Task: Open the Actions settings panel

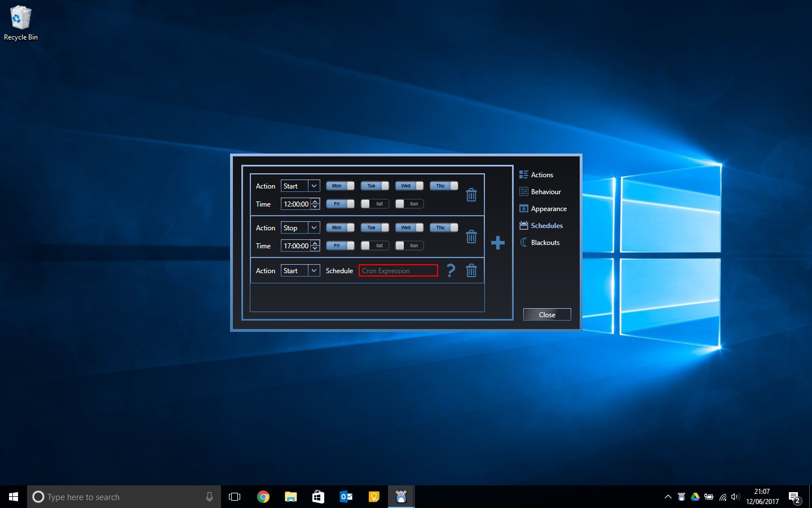Action: tap(541, 174)
